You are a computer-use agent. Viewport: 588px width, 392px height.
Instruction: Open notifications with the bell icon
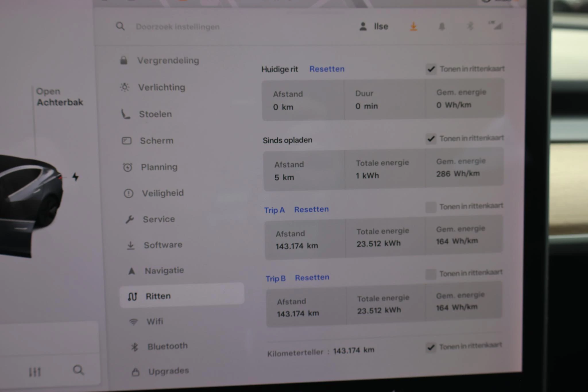pos(442,26)
